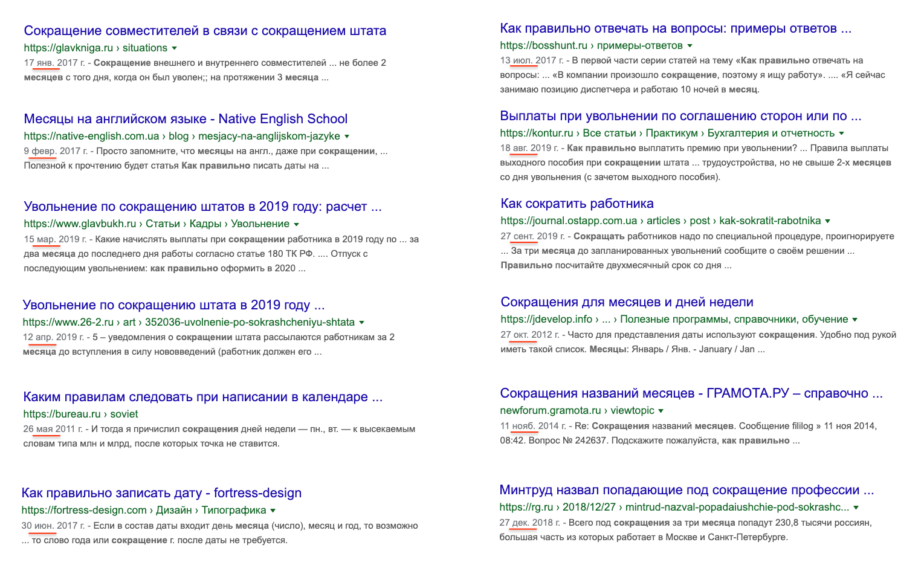Expand dropdown arrow next to newforum.gramota.ru URL

661,411
